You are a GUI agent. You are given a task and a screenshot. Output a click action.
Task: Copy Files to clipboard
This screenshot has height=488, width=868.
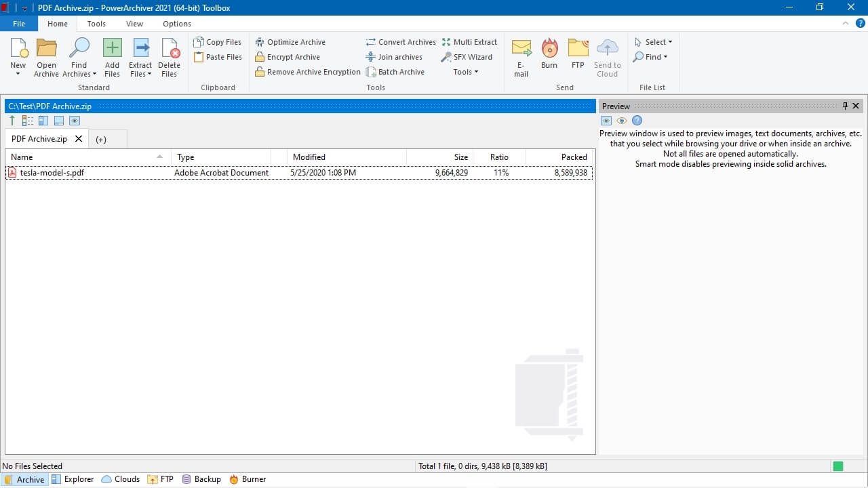[218, 42]
